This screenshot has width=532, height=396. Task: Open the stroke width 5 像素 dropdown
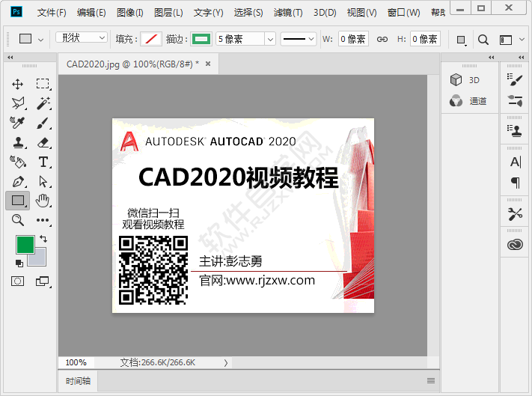(x=270, y=40)
